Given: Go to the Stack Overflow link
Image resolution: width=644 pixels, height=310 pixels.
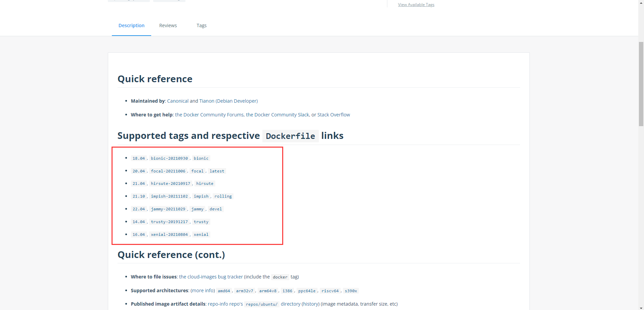Looking at the screenshot, I should [x=334, y=115].
